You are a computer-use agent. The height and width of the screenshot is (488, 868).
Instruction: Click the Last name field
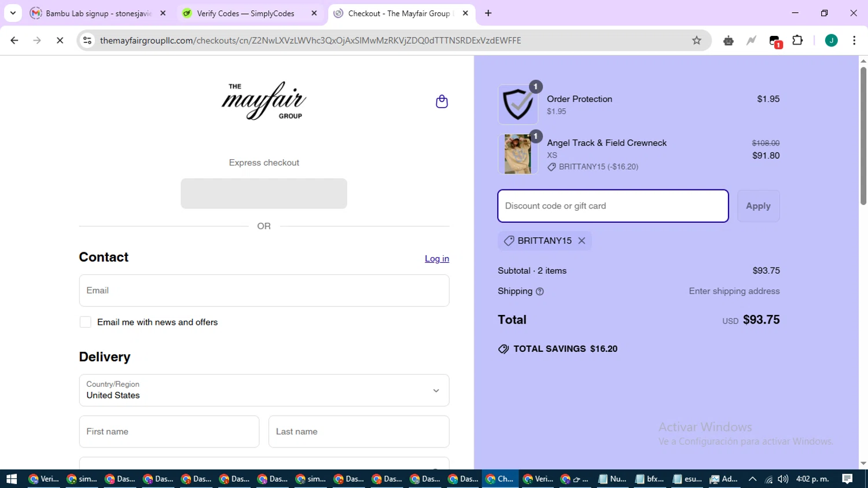click(359, 432)
